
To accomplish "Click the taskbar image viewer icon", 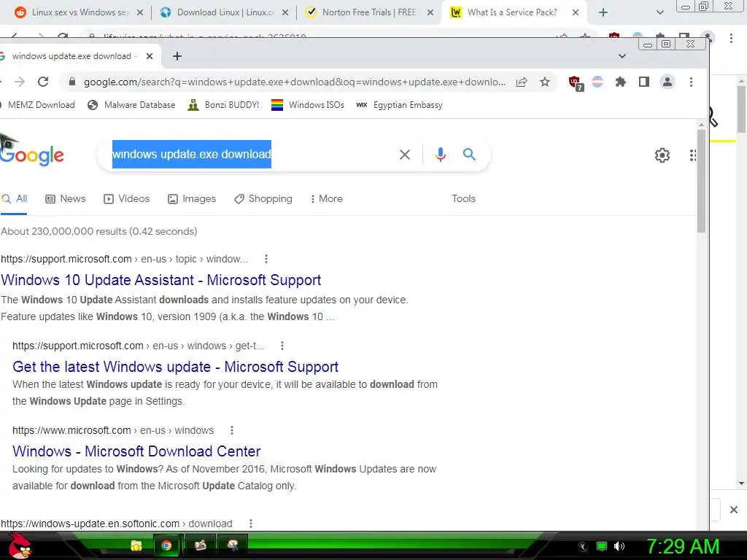I will (201, 545).
